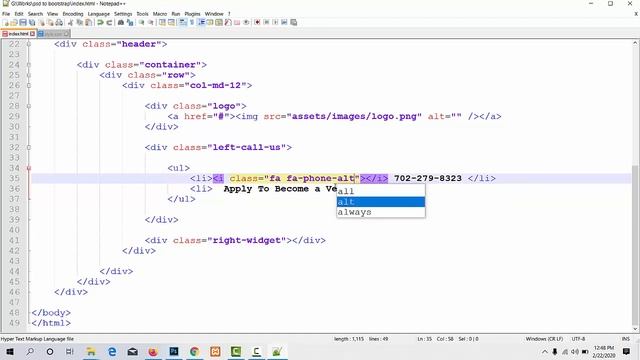Viewport: 640px width, 360px height.
Task: Toggle INS insert mode in status bar
Action: (625, 339)
